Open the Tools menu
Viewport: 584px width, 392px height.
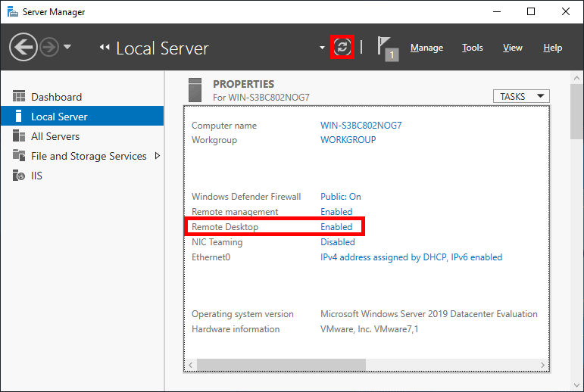pos(473,48)
